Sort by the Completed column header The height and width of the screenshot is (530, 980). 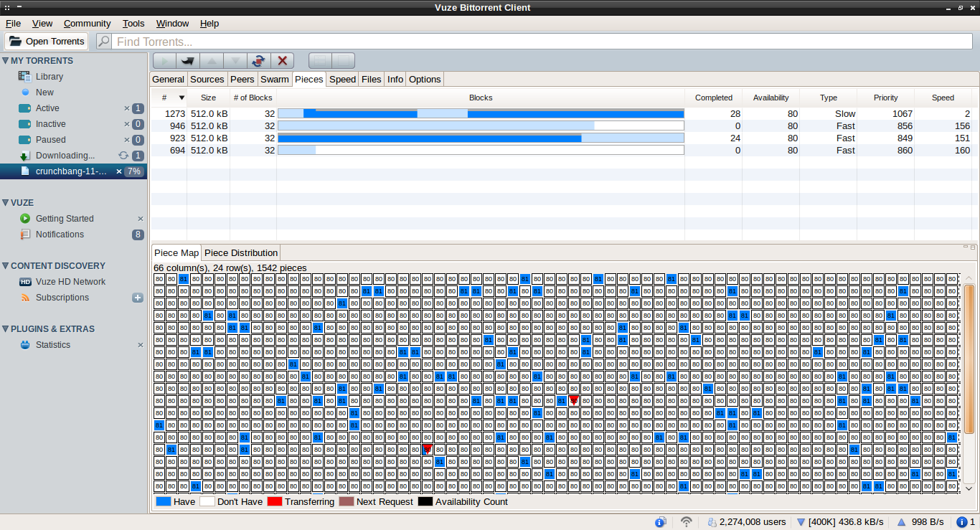click(x=714, y=98)
